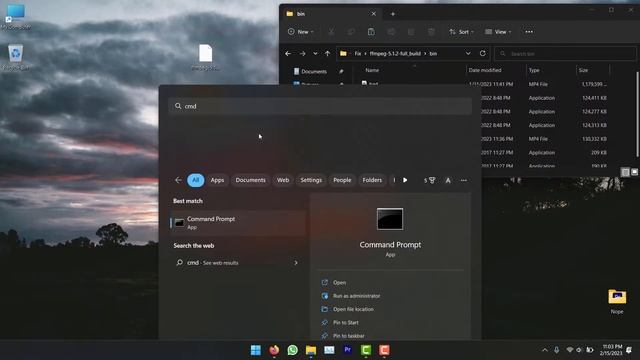Click Copy icon in Explorer toolbar
The image size is (640, 360).
click(351, 32)
